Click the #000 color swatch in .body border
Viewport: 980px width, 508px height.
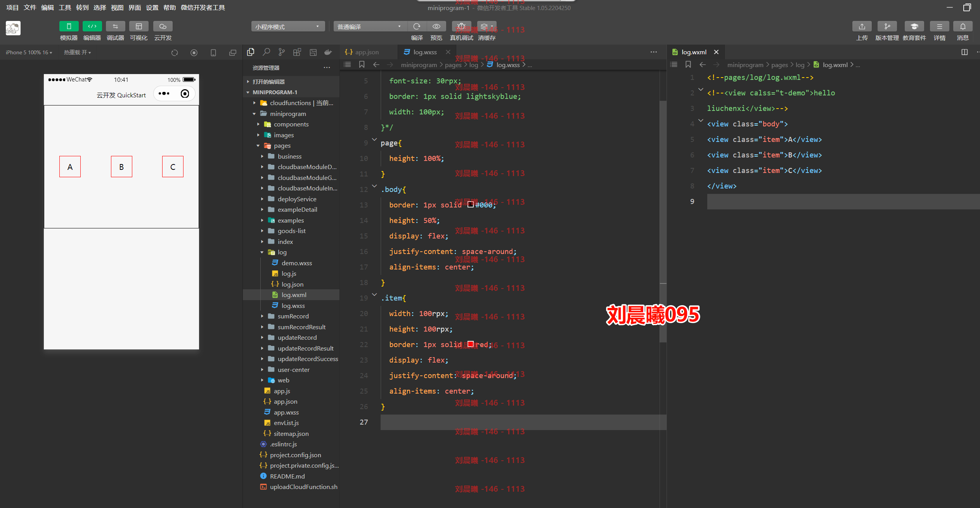point(470,204)
